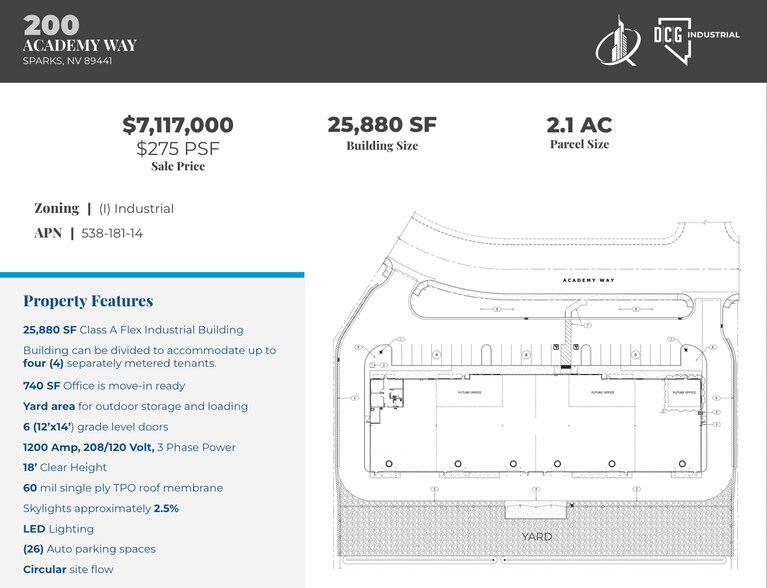Click the left accessible parking symbol
Viewport: 767px width, 588px height.
[x=555, y=346]
